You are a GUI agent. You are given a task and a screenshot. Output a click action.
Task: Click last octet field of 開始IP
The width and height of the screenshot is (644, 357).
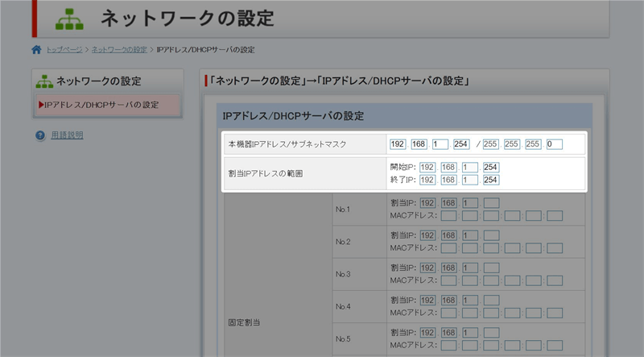coord(491,167)
